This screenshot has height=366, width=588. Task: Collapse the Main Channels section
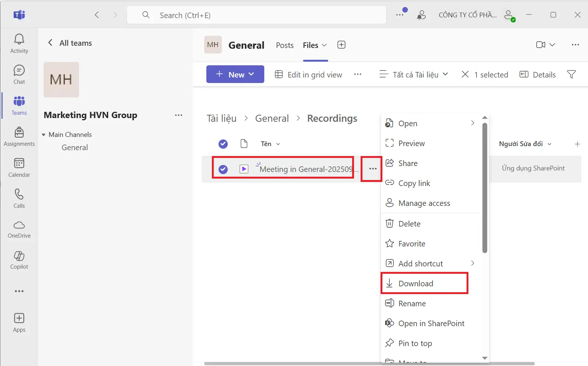coord(44,135)
